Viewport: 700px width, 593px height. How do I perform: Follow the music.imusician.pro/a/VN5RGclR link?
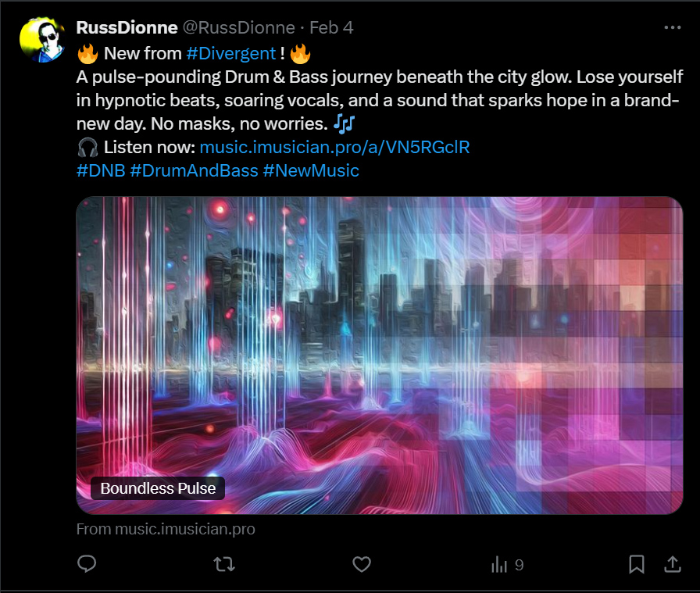(x=334, y=147)
